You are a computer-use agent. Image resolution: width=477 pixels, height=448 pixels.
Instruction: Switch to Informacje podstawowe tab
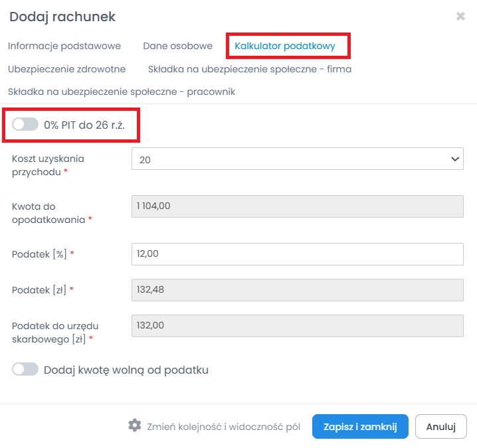(x=64, y=46)
